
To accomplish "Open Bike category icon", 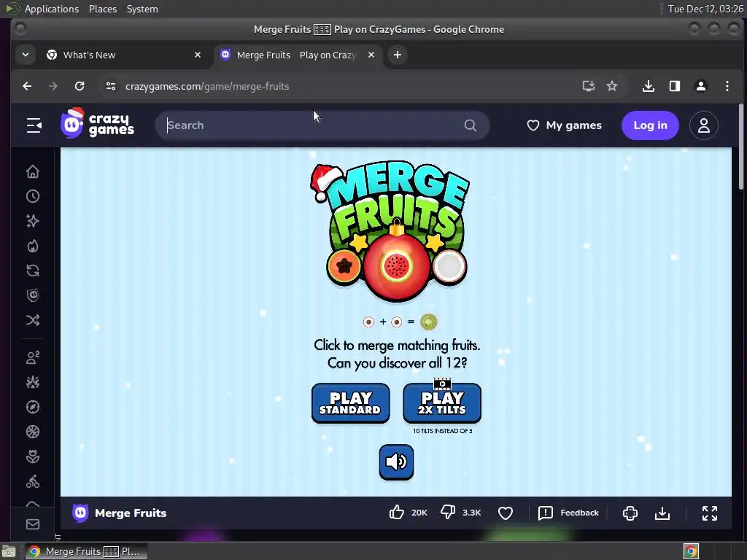I will coord(33,482).
